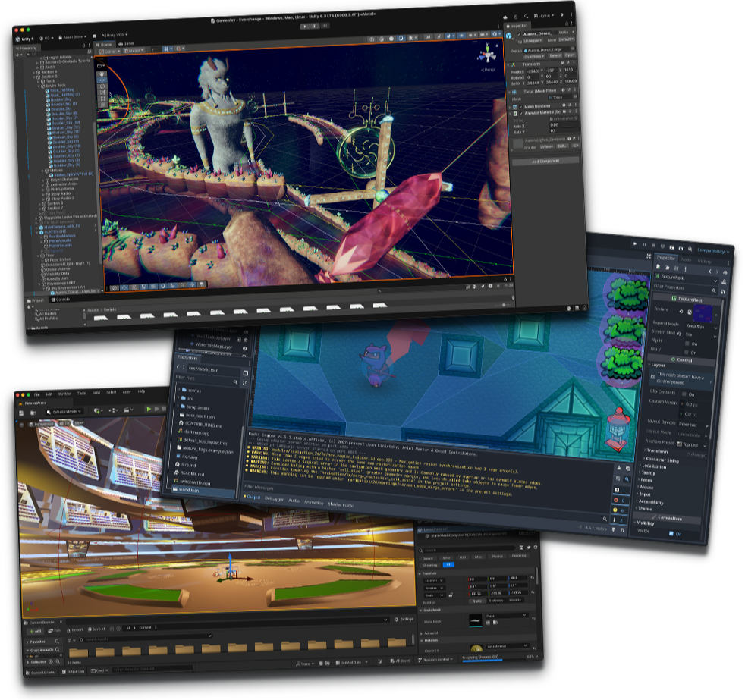The image size is (745, 700).
Task: Uncheck the Visible checkbox in Godot Inspector
Action: pyautogui.click(x=671, y=533)
